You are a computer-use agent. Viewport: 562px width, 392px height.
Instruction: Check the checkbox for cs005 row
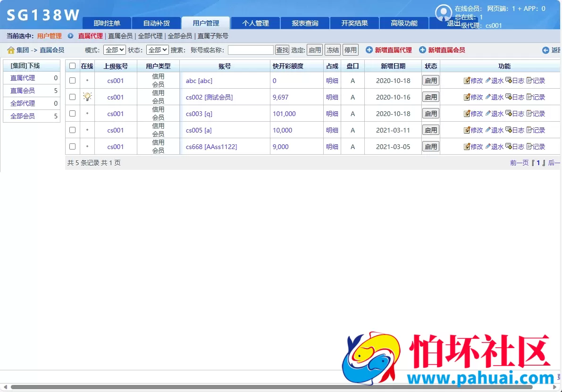point(72,130)
